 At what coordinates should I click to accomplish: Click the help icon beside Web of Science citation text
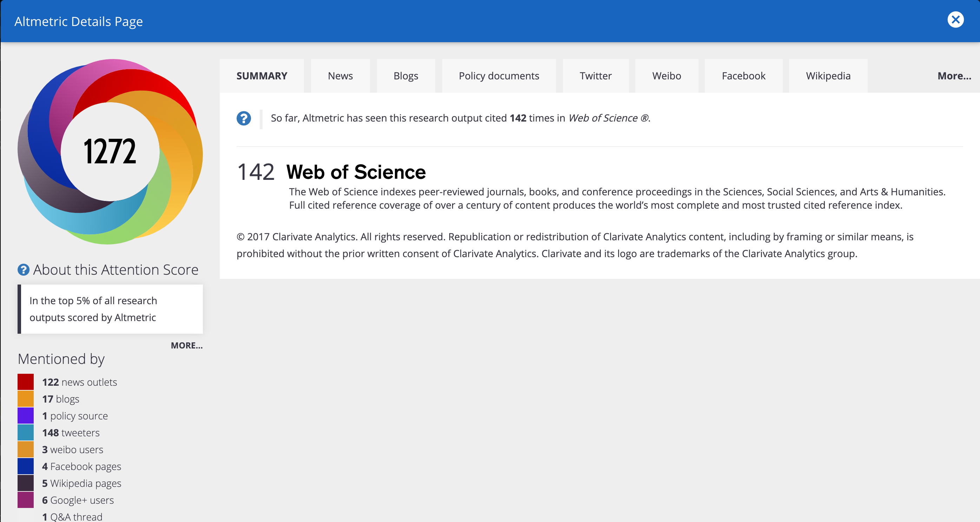pyautogui.click(x=244, y=118)
